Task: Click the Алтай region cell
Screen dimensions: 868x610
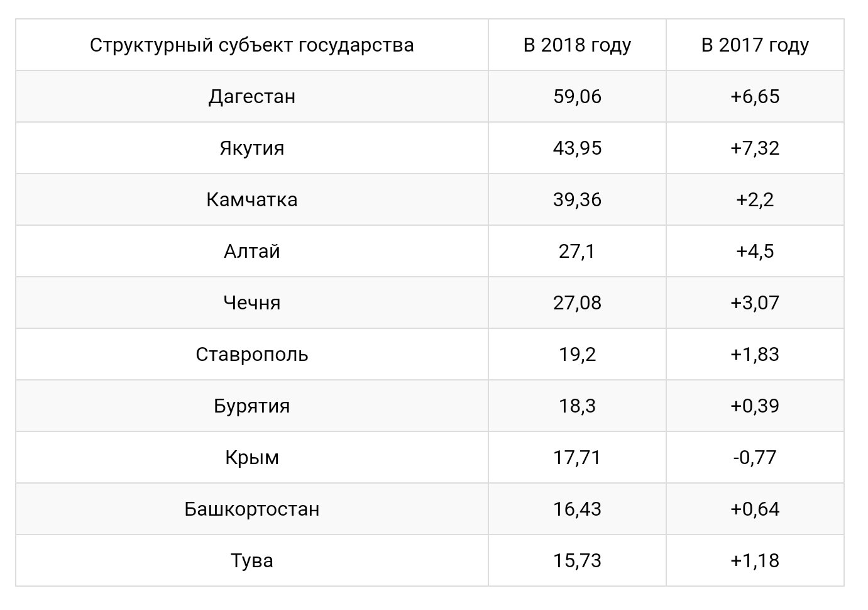Action: (x=252, y=251)
